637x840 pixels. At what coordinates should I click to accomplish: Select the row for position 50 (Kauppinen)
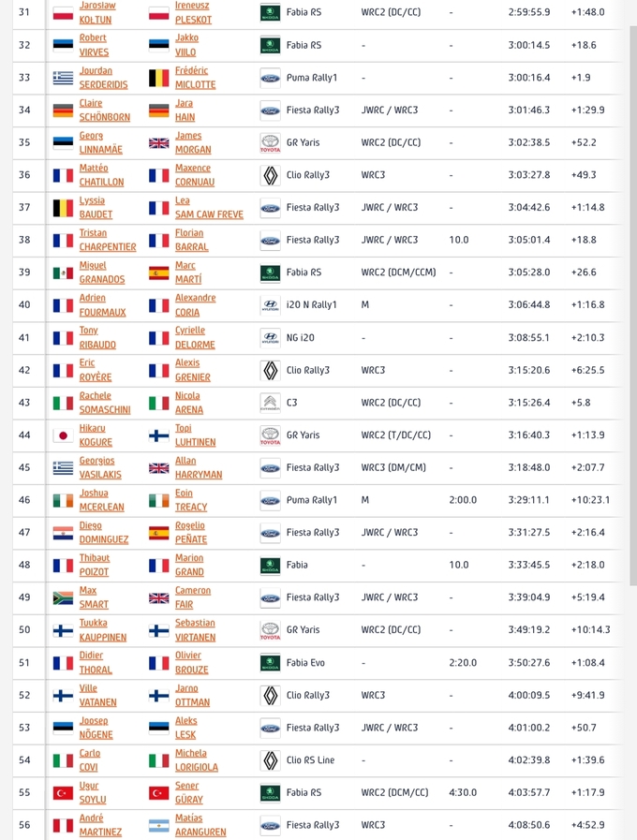coord(318,630)
